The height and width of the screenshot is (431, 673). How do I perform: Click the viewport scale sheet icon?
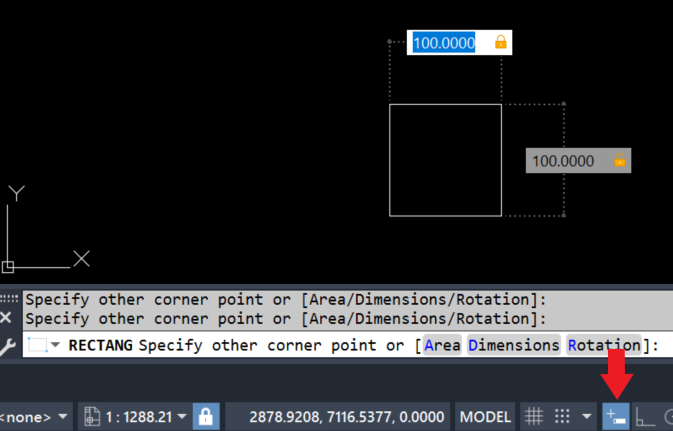[x=91, y=417]
